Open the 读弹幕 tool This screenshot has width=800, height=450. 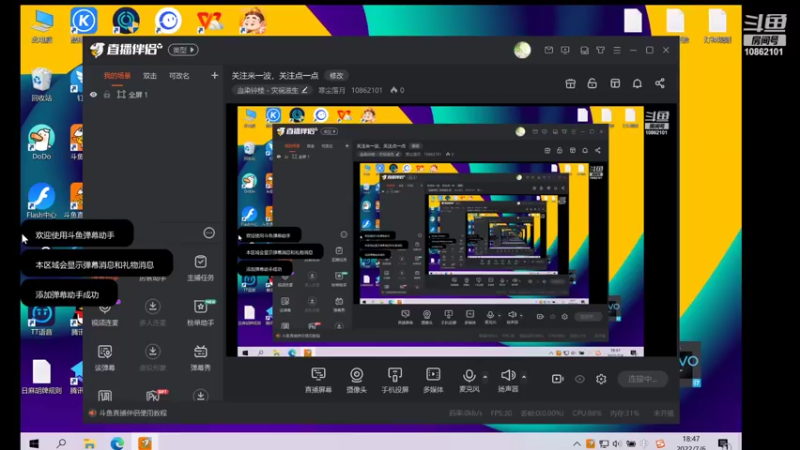click(105, 357)
